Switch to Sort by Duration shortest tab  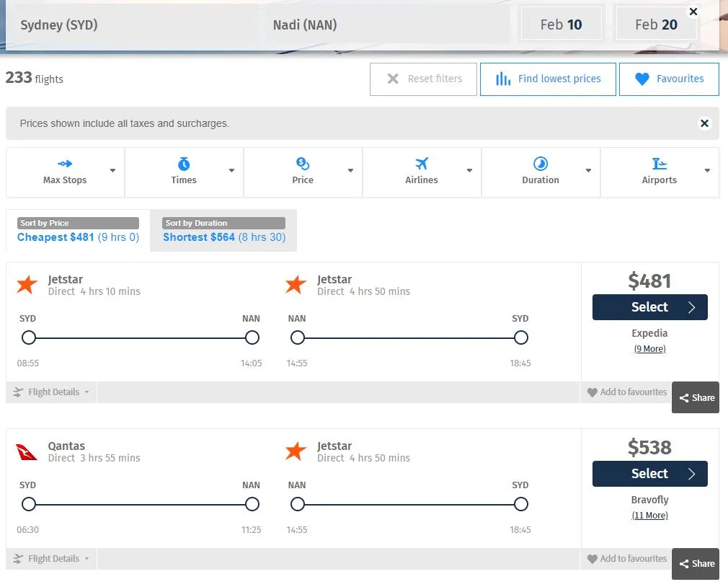tap(223, 230)
